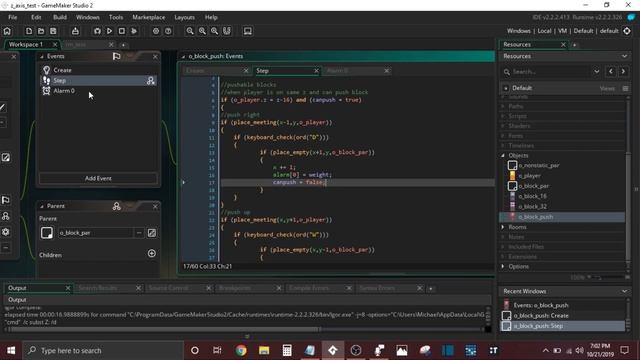Image resolution: width=640 pixels, height=360 pixels.
Task: Open target manager crosshair icon
Action: pyautogui.click(x=627, y=31)
